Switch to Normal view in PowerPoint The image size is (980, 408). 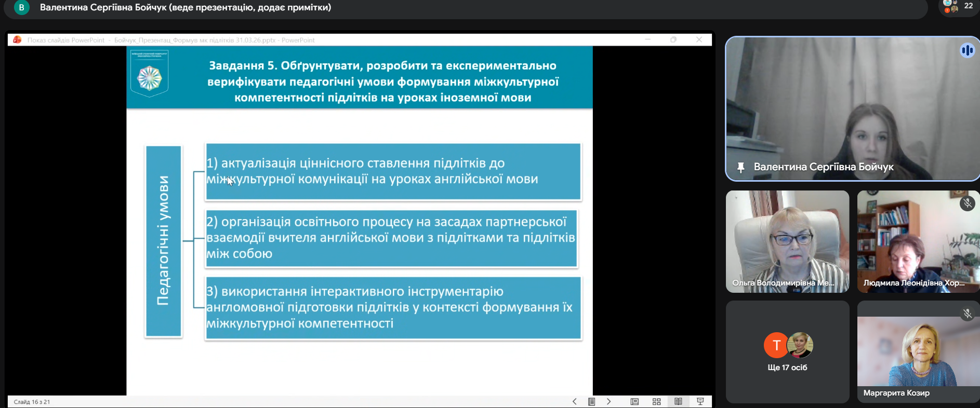click(x=634, y=401)
